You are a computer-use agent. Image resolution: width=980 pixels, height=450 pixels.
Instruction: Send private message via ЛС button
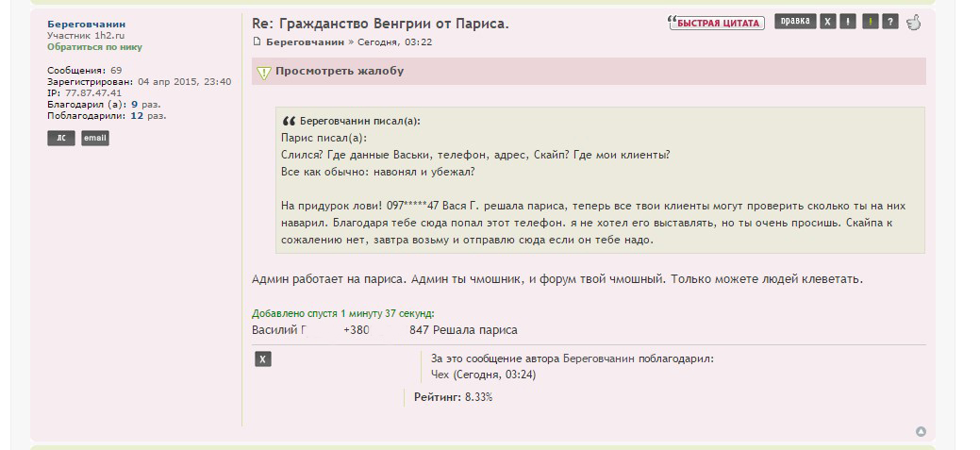tap(60, 139)
